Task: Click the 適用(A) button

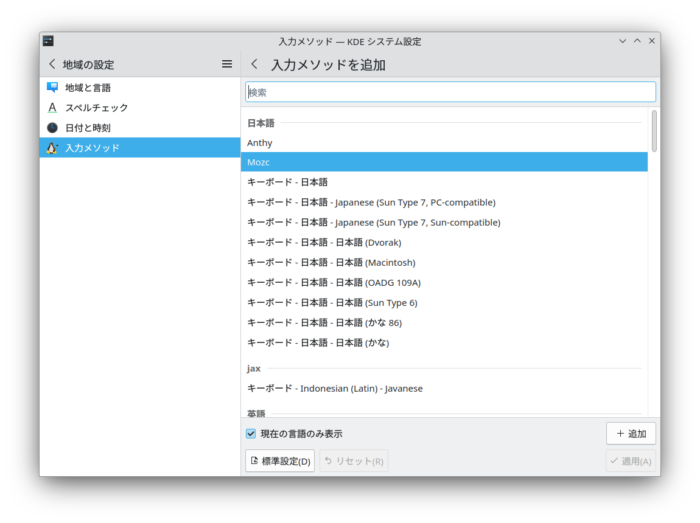Action: coord(631,461)
